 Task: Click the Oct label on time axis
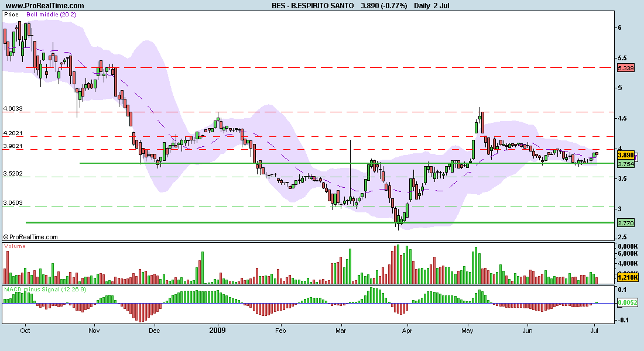click(x=25, y=331)
